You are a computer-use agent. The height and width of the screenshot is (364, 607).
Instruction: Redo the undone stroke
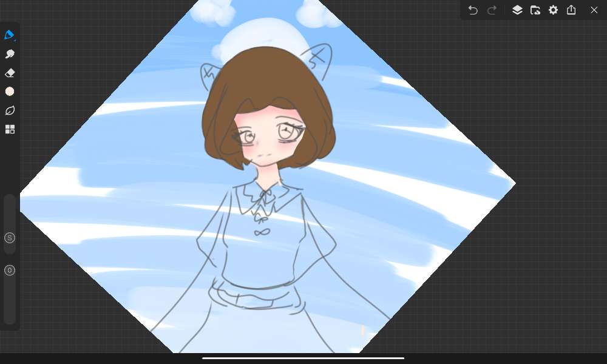[492, 10]
